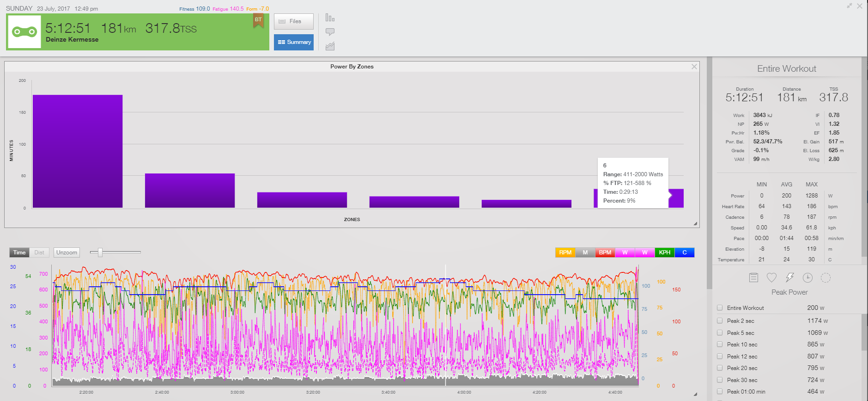The image size is (868, 401).
Task: Check the Peak 30 sec checkbox
Action: coord(720,380)
